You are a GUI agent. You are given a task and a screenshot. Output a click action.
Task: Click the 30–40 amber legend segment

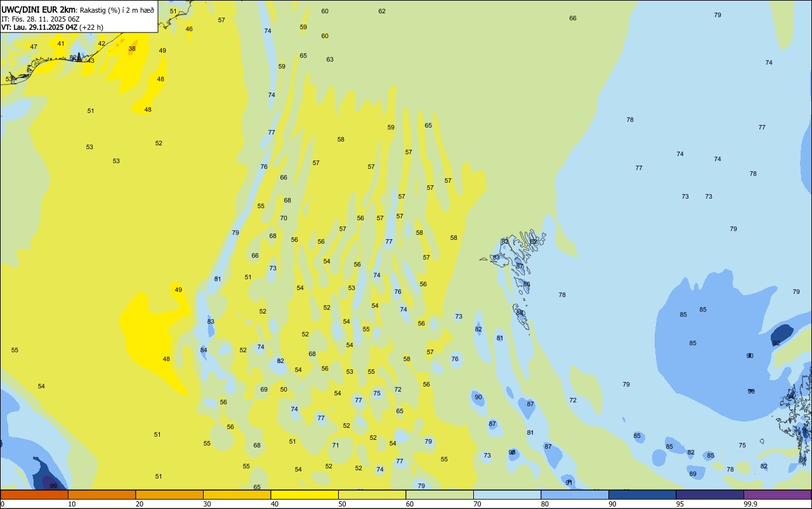tap(237, 494)
